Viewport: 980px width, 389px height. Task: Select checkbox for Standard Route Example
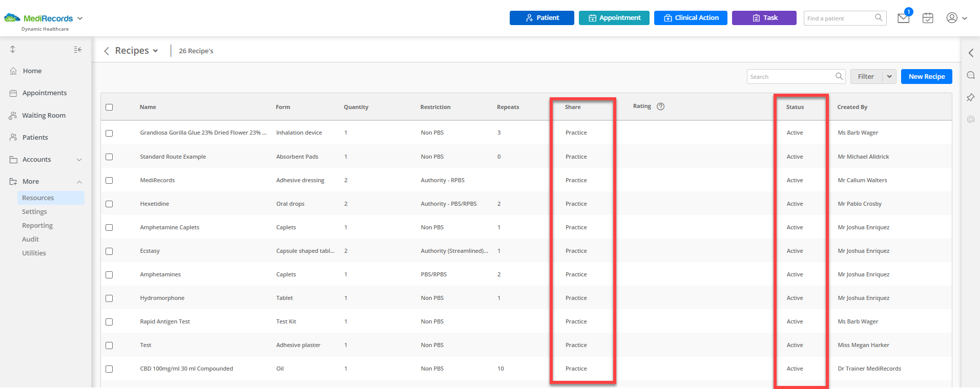click(109, 157)
